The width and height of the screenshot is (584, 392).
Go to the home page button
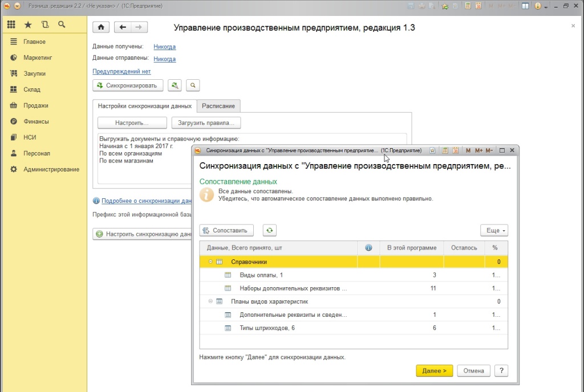pos(101,27)
